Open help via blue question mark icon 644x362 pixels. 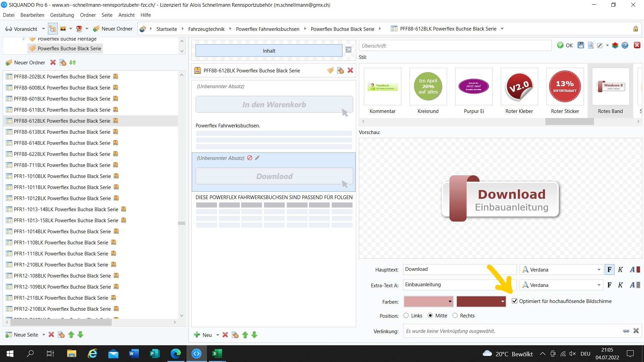click(x=625, y=45)
